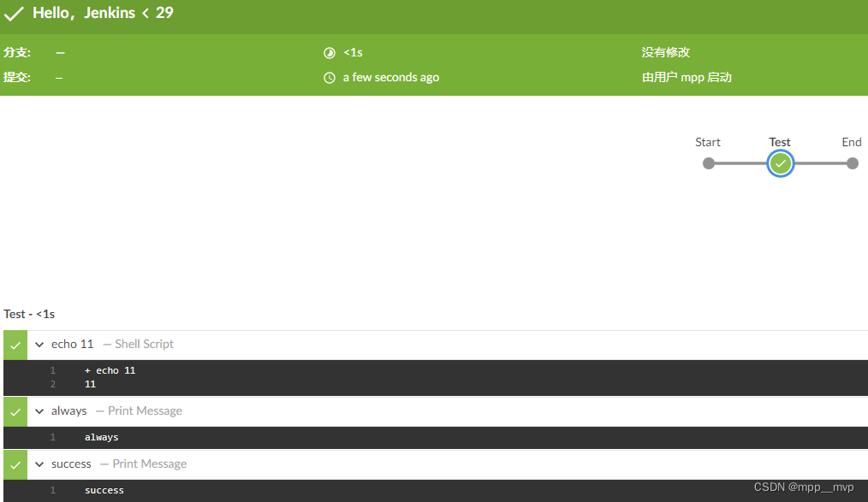Image resolution: width=868 pixels, height=502 pixels.
Task: Click the build number 29
Action: click(x=164, y=13)
